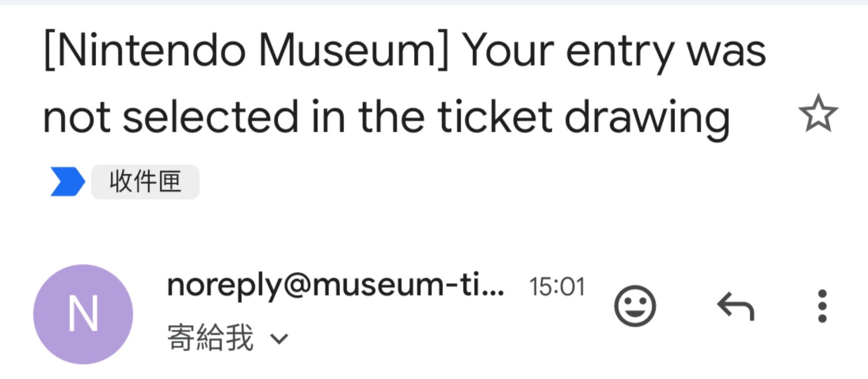Image resolution: width=868 pixels, height=379 pixels.
Task: Open the smiley face reaction picker
Action: click(x=635, y=306)
